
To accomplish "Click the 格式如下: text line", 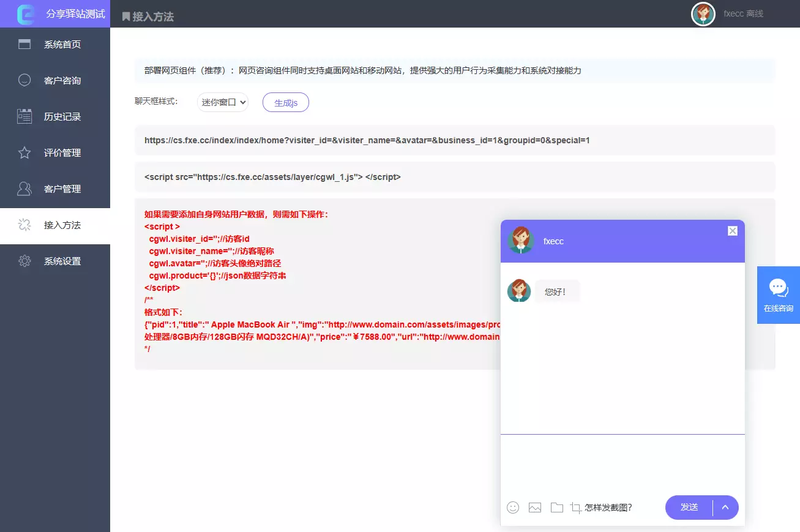I will pyautogui.click(x=163, y=312).
